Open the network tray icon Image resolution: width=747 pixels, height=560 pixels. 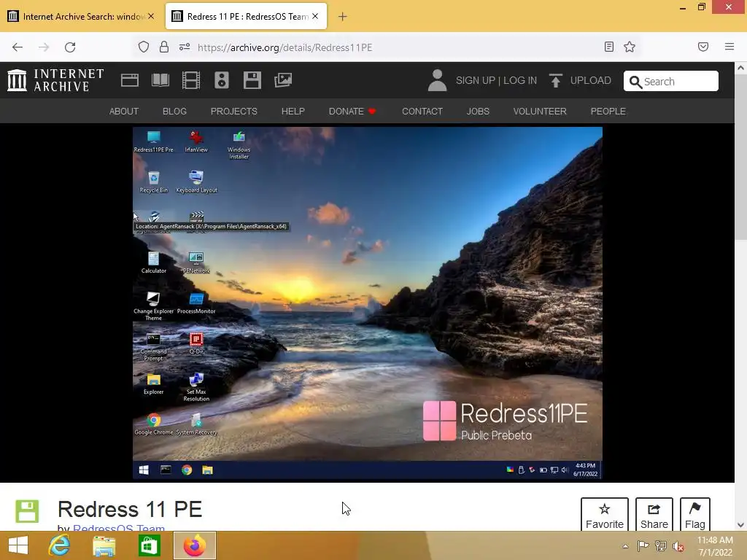tap(661, 546)
